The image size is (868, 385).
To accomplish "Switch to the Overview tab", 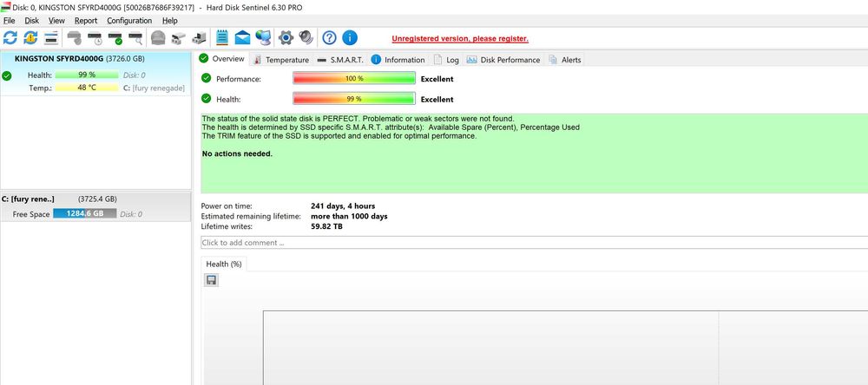I will (222, 59).
